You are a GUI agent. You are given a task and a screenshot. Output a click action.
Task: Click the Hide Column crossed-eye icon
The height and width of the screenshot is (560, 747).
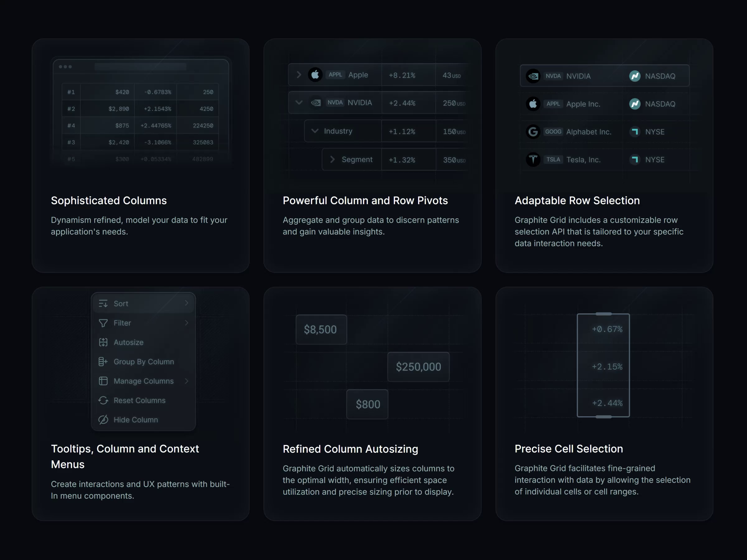click(x=103, y=420)
